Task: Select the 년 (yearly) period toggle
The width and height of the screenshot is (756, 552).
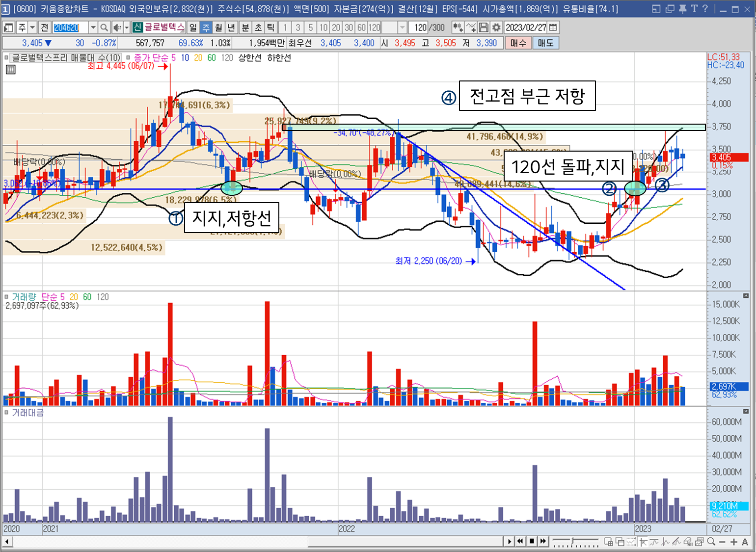Action: click(x=231, y=27)
